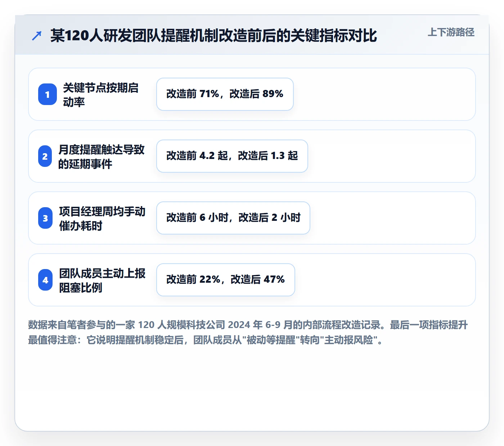
Task: Select the number 1 badge
Action: click(48, 94)
